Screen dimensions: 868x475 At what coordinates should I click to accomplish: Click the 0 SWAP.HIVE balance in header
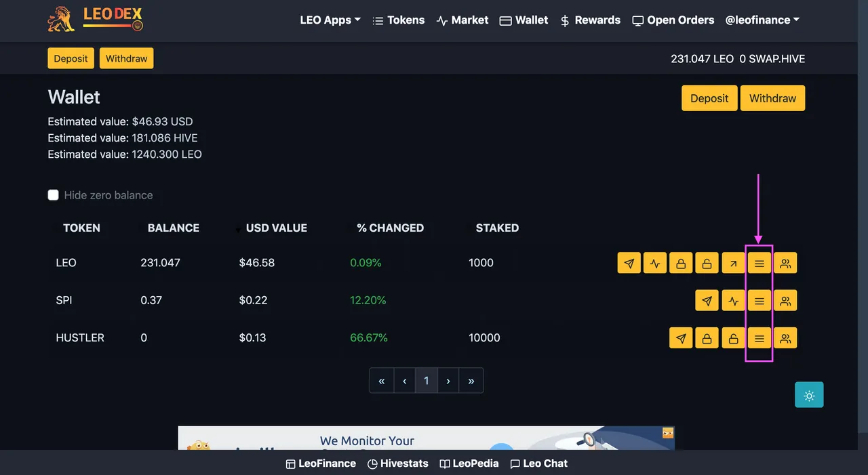pyautogui.click(x=772, y=59)
